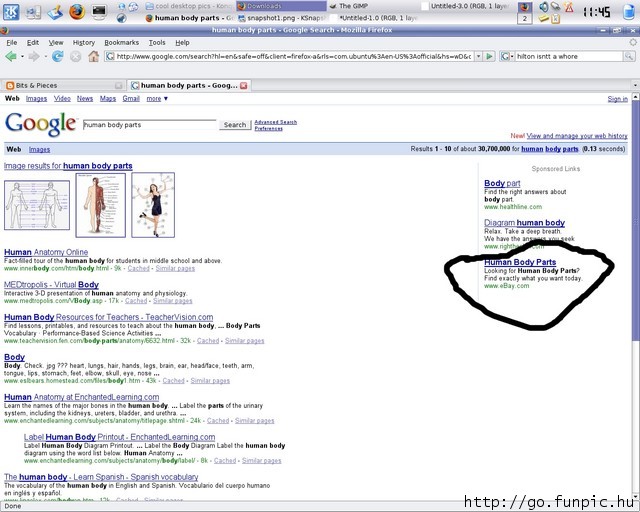Image resolution: width=640 pixels, height=512 pixels.
Task: Click the Google logo
Action: (x=41, y=124)
